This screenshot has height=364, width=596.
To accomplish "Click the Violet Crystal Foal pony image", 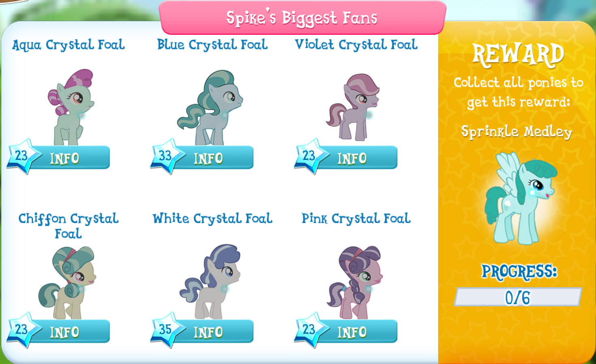I will click(354, 107).
